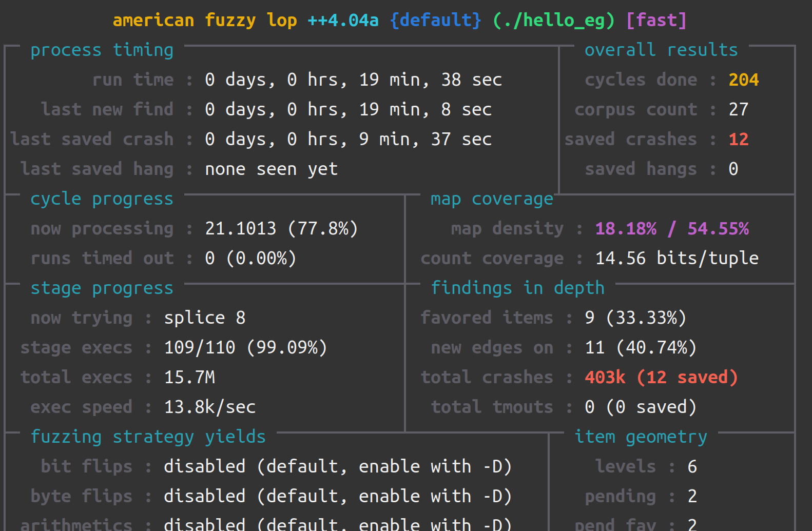
Task: Click the 'total tmouts' label
Action: coord(492,407)
